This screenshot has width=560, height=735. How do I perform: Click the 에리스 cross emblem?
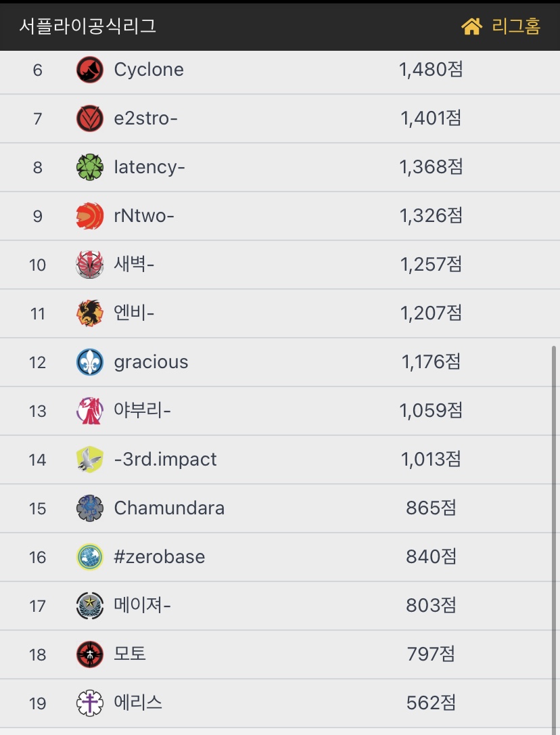(90, 703)
